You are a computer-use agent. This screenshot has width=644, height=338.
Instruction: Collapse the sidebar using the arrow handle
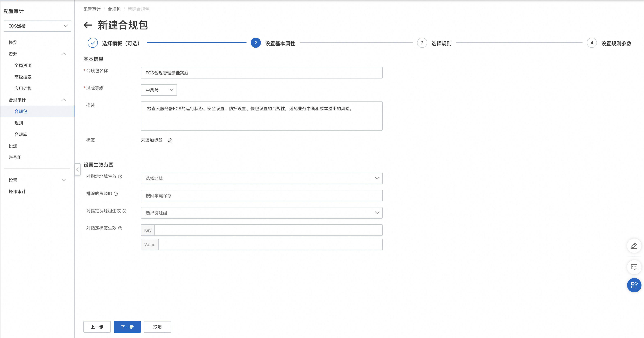pyautogui.click(x=77, y=169)
